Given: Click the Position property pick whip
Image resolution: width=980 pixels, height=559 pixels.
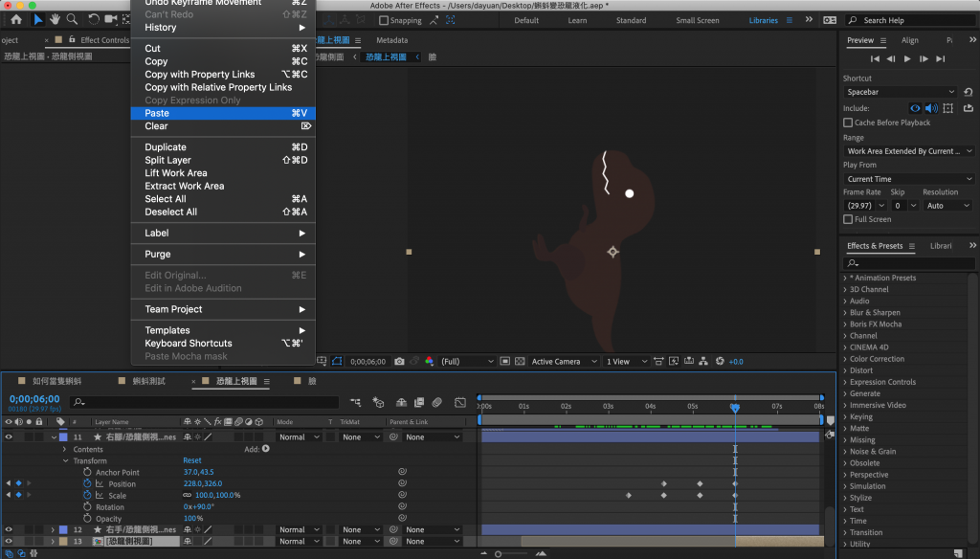Looking at the screenshot, I should (x=403, y=483).
